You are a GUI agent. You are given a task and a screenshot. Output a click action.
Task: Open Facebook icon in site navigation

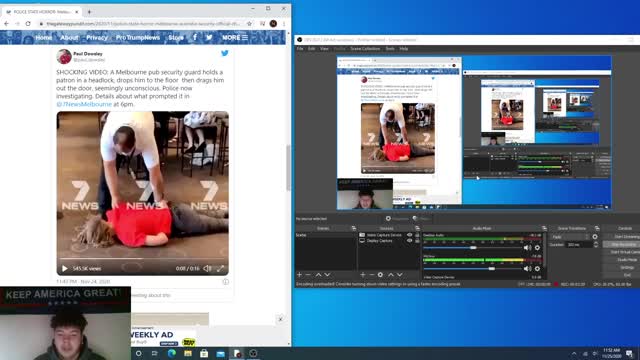[x=195, y=37]
